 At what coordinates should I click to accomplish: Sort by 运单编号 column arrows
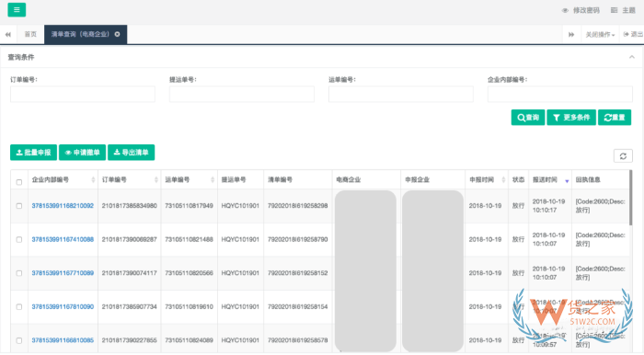(213, 179)
